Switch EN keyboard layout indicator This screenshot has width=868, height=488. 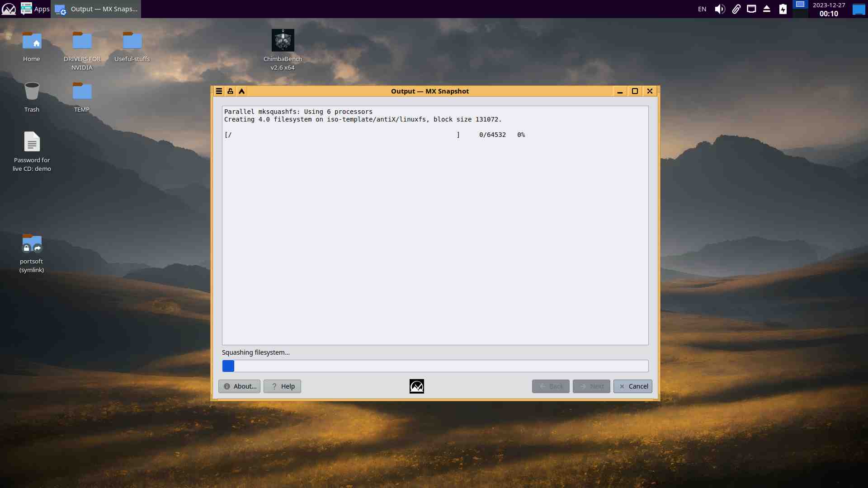point(702,9)
